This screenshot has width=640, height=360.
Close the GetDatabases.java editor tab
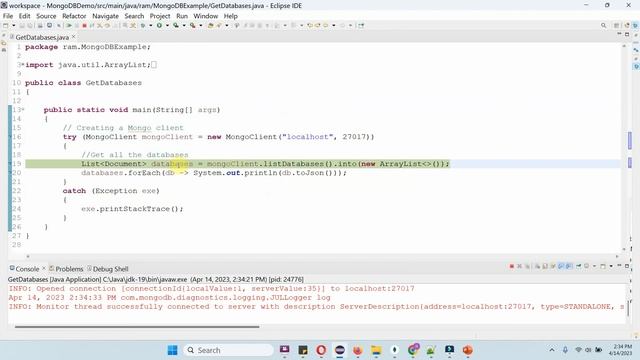tap(74, 37)
